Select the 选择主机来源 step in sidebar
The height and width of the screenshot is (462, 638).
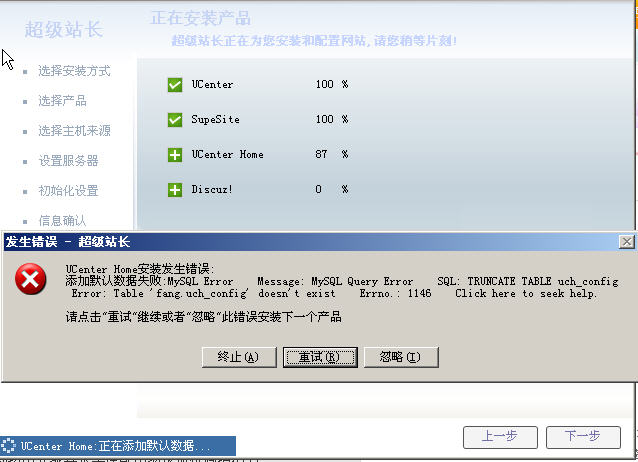74,131
